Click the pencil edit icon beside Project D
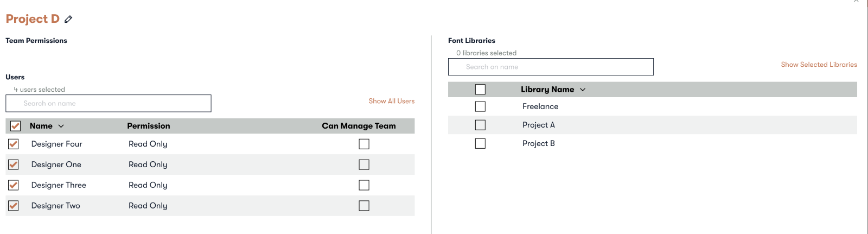This screenshot has height=234, width=868. (x=68, y=19)
